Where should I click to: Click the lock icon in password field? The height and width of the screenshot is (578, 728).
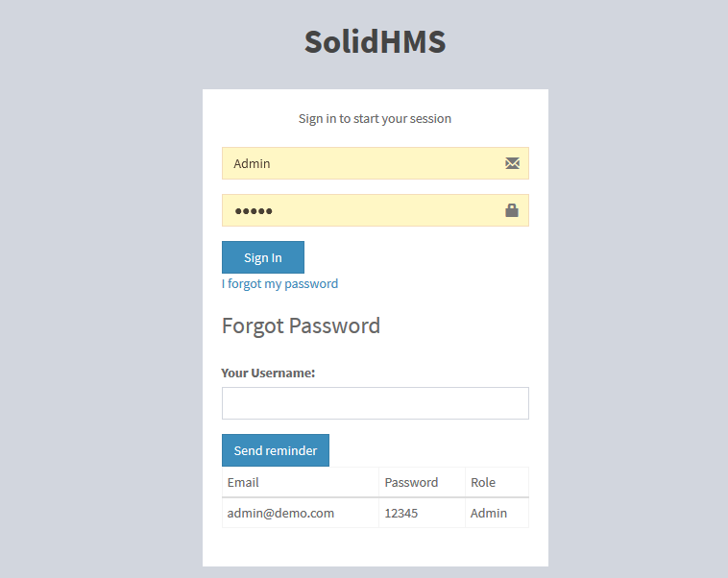coord(512,210)
